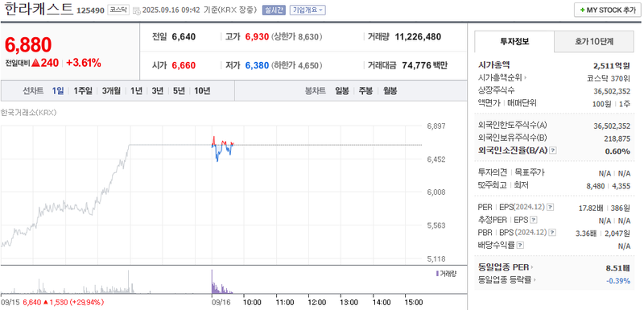Viewport: 644px width, 310px height.
Task: Click the +3.61% change rate
Action: pyautogui.click(x=84, y=63)
